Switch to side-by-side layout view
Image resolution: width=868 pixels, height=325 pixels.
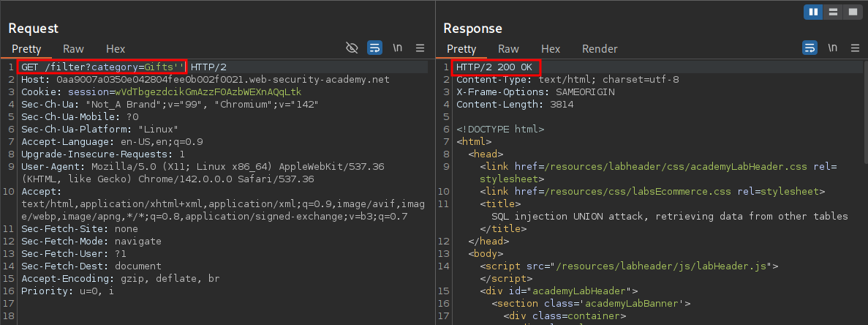pyautogui.click(x=813, y=12)
